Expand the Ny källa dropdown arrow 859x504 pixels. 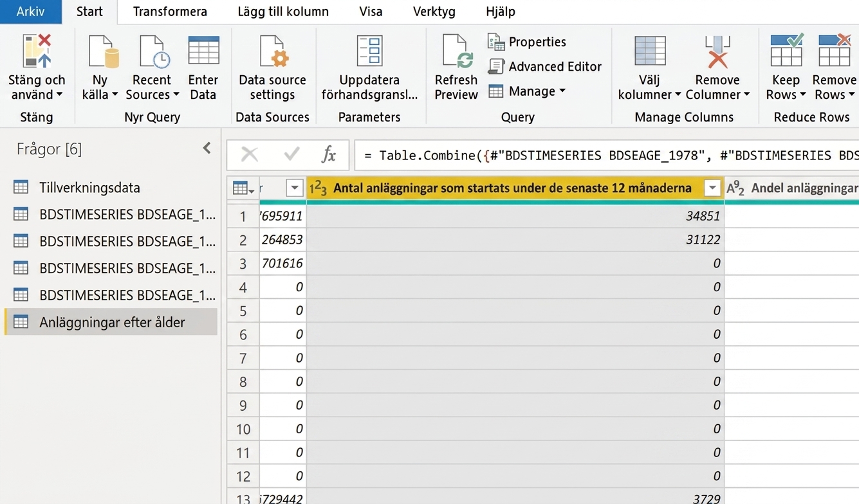point(115,95)
